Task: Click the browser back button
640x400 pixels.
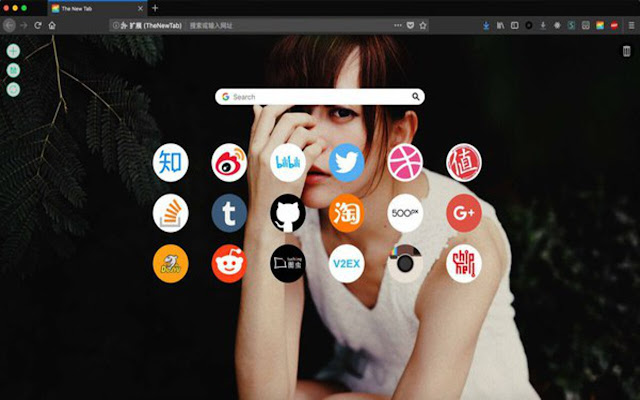Action: pyautogui.click(x=9, y=25)
